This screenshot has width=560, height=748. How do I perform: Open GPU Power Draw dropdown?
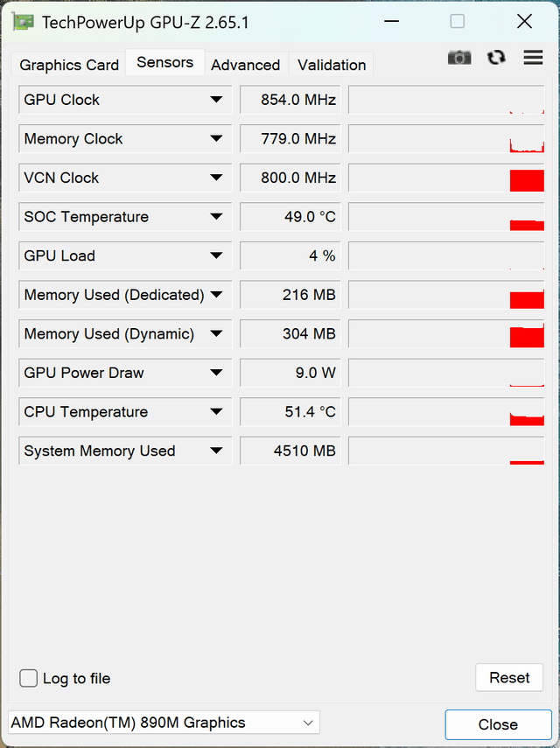click(216, 373)
